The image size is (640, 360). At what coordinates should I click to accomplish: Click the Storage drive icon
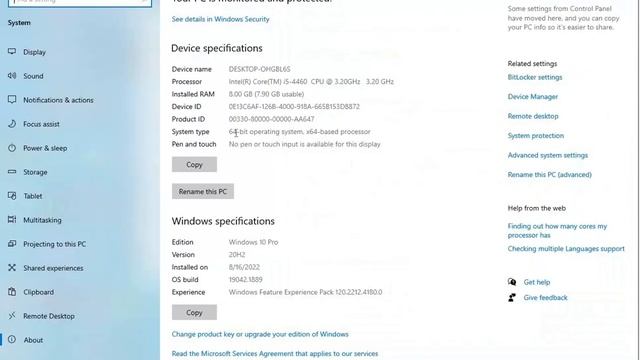tap(12, 172)
